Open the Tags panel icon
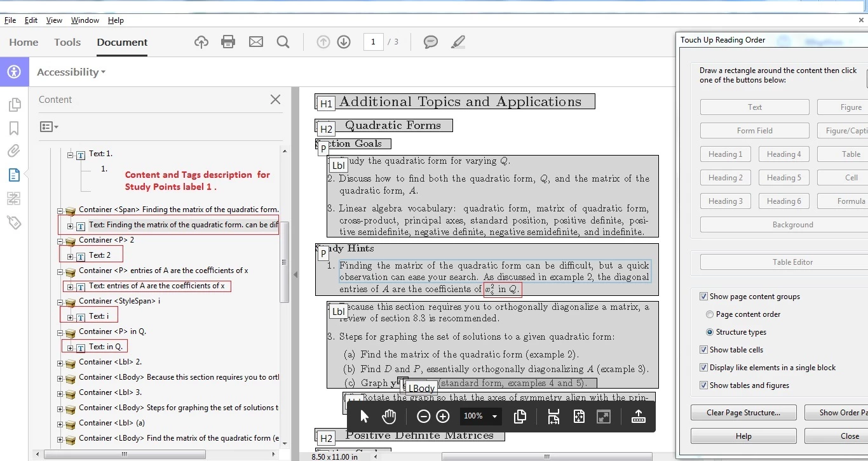 pyautogui.click(x=14, y=222)
